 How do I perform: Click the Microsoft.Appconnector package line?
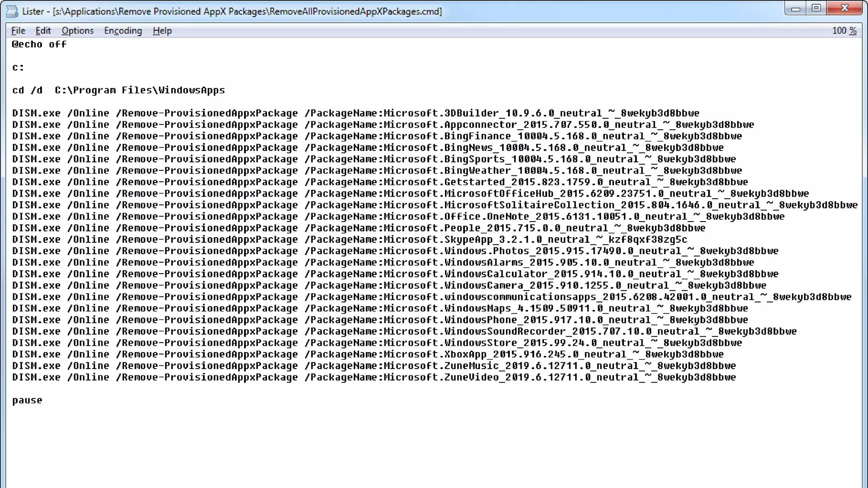(x=383, y=125)
